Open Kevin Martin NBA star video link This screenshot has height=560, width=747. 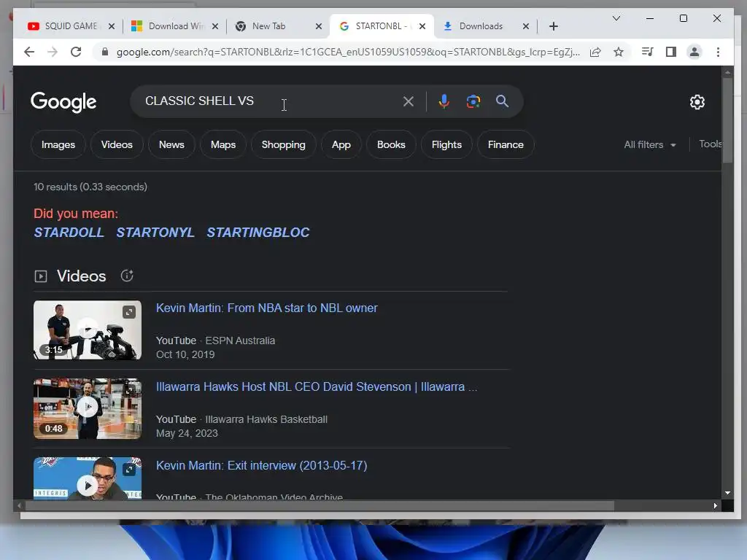pyautogui.click(x=267, y=308)
